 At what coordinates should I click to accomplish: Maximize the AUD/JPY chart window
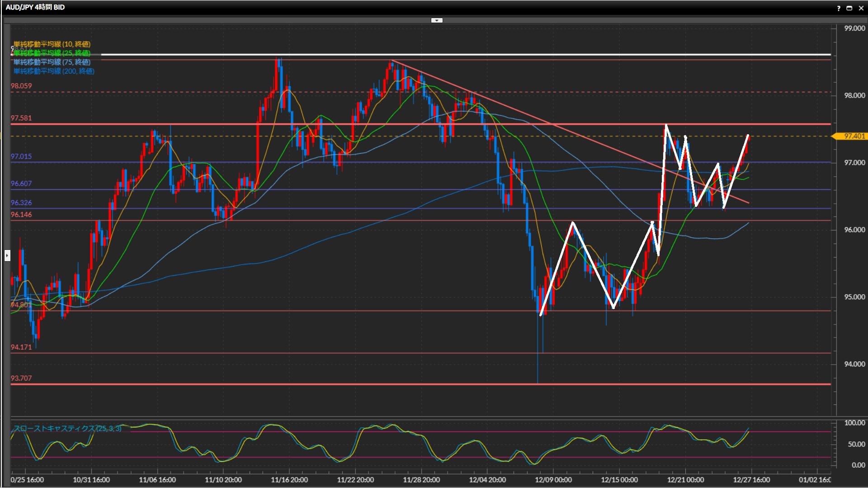pos(849,8)
